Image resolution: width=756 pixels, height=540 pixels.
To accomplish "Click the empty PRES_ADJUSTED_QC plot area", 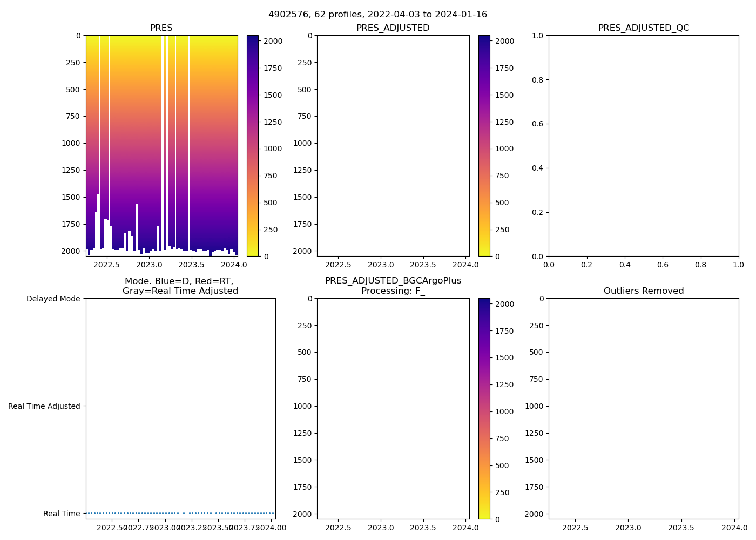I will point(643,146).
